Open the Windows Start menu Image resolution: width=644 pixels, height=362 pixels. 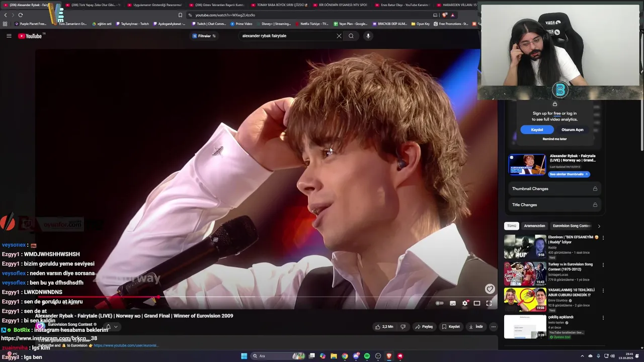(x=244, y=356)
